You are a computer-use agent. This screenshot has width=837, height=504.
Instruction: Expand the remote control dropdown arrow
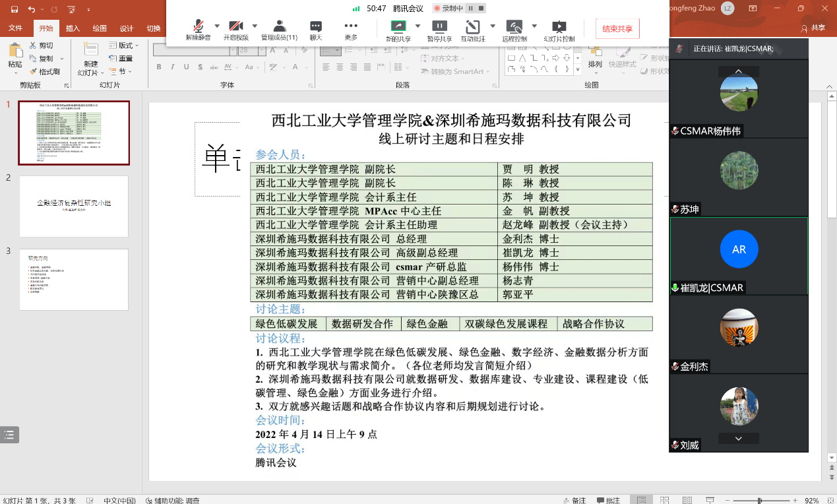(534, 26)
